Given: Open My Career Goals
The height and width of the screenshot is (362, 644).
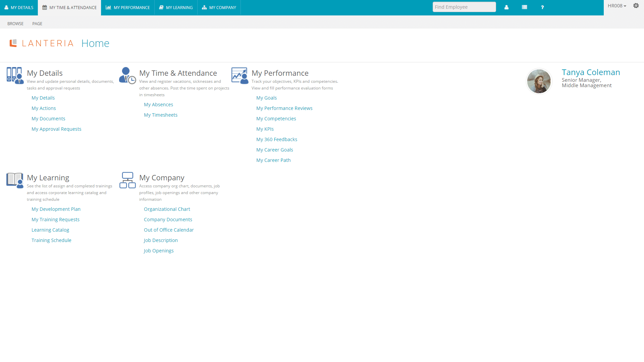Looking at the screenshot, I should click(275, 150).
